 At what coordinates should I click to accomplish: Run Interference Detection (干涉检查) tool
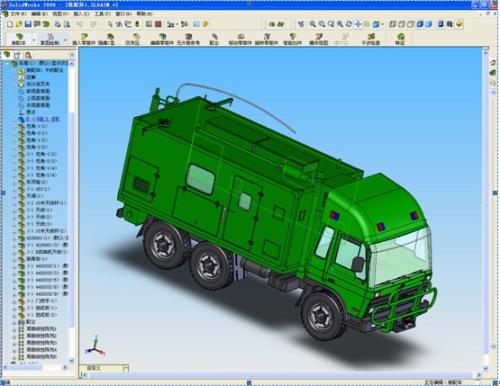click(371, 39)
